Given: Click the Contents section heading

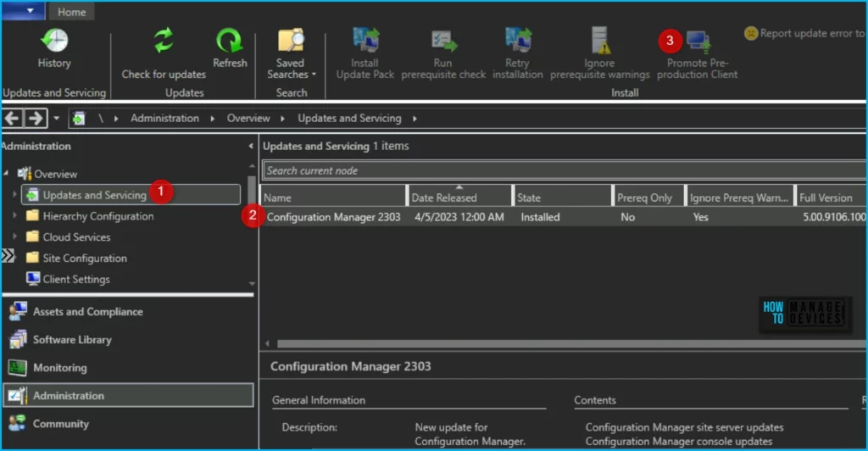Looking at the screenshot, I should pos(595,400).
